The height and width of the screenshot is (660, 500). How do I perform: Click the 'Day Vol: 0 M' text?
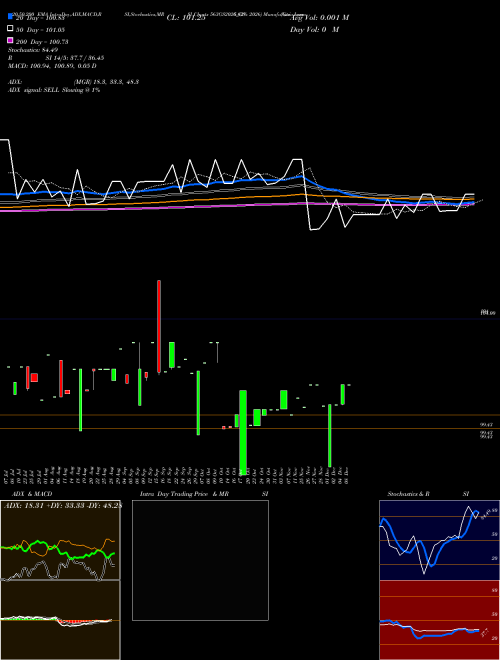tap(314, 29)
